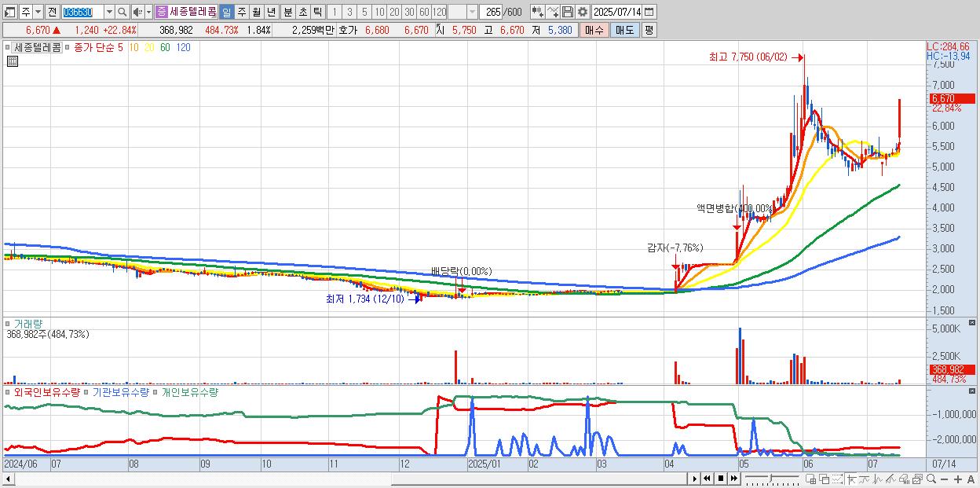Viewport: 980px width, 488px height.
Task: Choose the 5 interval button
Action: tap(364, 12)
